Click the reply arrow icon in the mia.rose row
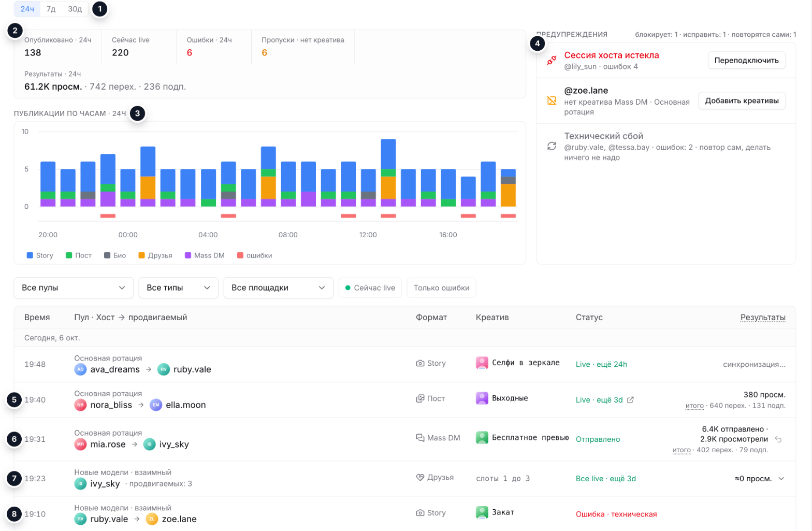The width and height of the screenshot is (812, 531). (778, 439)
